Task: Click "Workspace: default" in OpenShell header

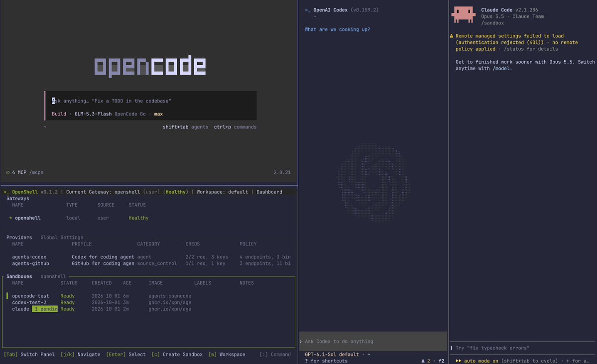Action: click(x=223, y=192)
